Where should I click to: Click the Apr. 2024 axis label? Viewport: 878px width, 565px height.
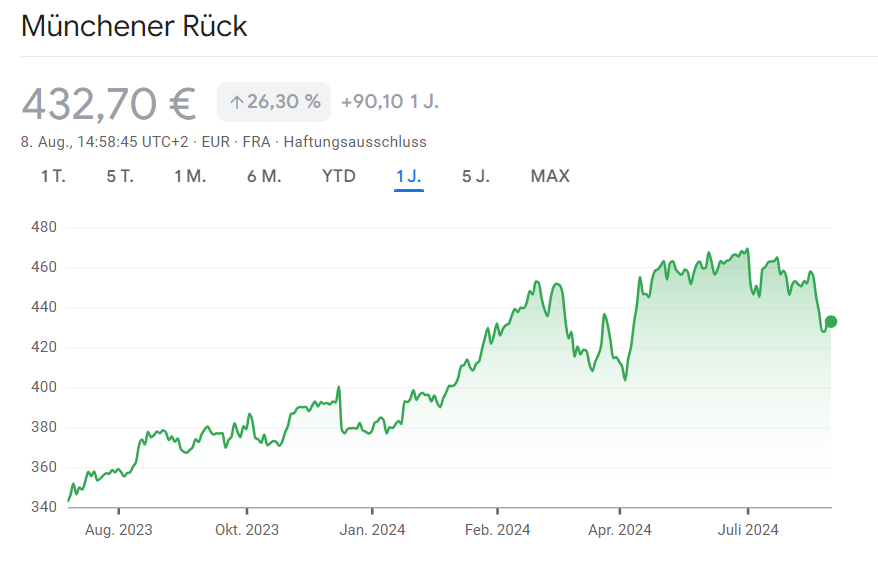620,530
